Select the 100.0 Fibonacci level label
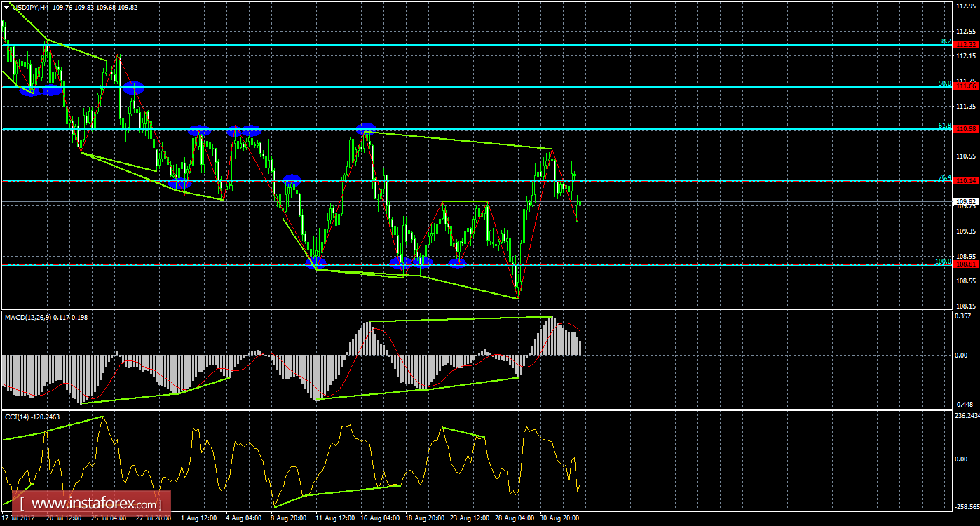This screenshot has height=526, width=980. coord(944,262)
